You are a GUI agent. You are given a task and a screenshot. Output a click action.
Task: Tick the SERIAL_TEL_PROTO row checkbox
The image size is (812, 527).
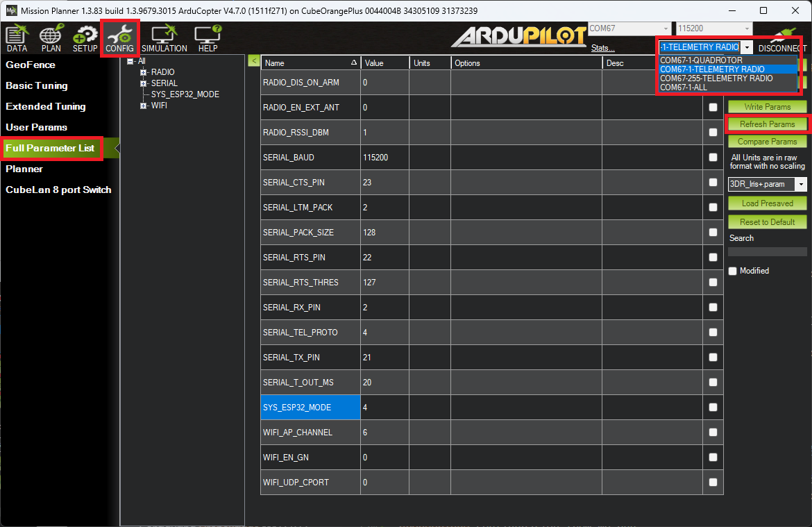(x=713, y=332)
